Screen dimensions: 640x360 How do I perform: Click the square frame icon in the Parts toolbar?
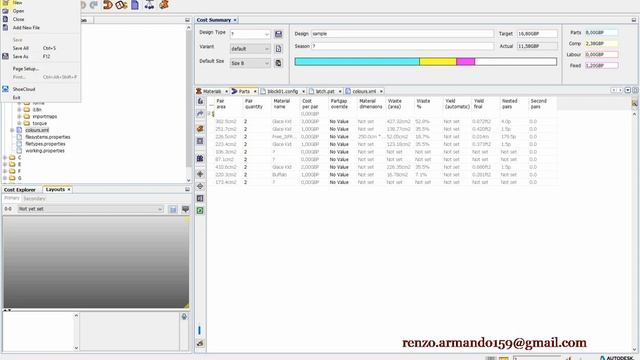200,141
